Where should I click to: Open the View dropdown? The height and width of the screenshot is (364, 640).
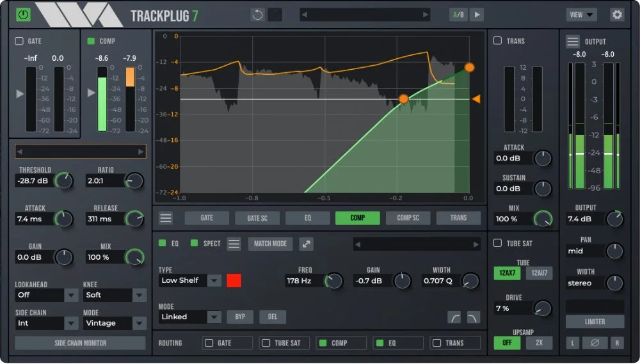pyautogui.click(x=581, y=15)
